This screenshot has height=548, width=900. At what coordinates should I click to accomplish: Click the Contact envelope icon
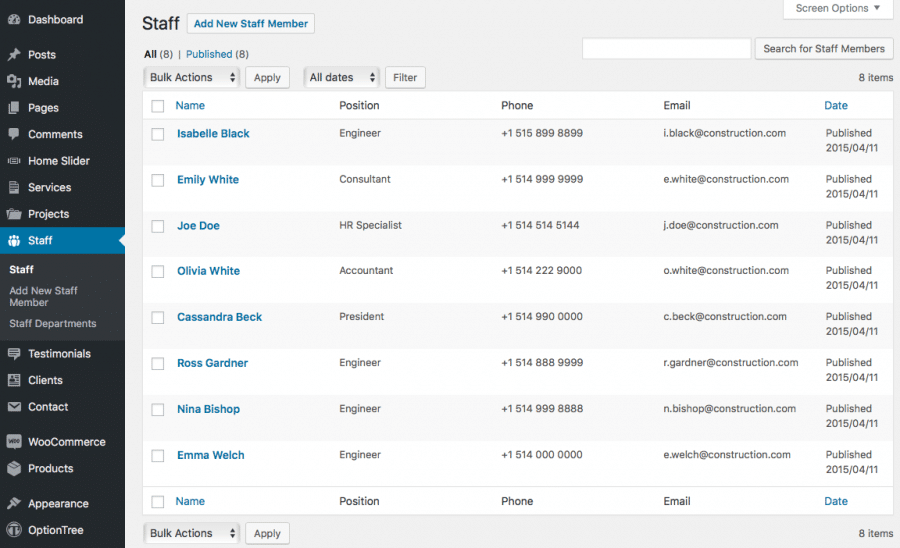click(x=14, y=406)
